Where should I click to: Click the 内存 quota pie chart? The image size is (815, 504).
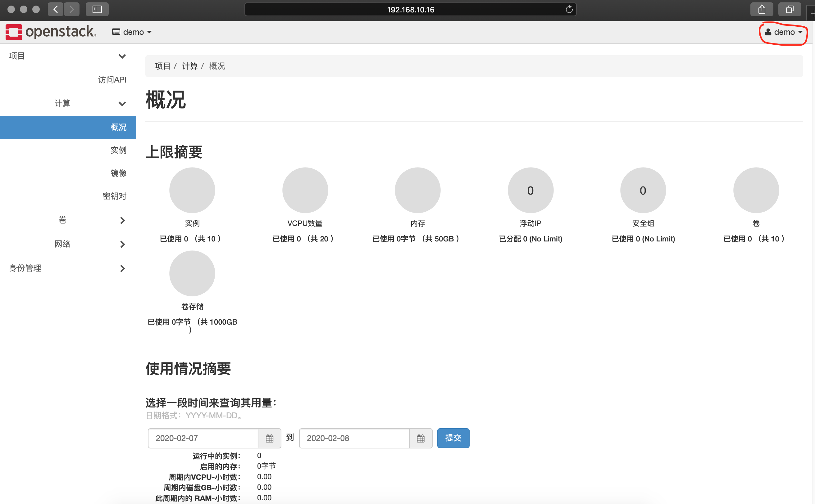418,190
